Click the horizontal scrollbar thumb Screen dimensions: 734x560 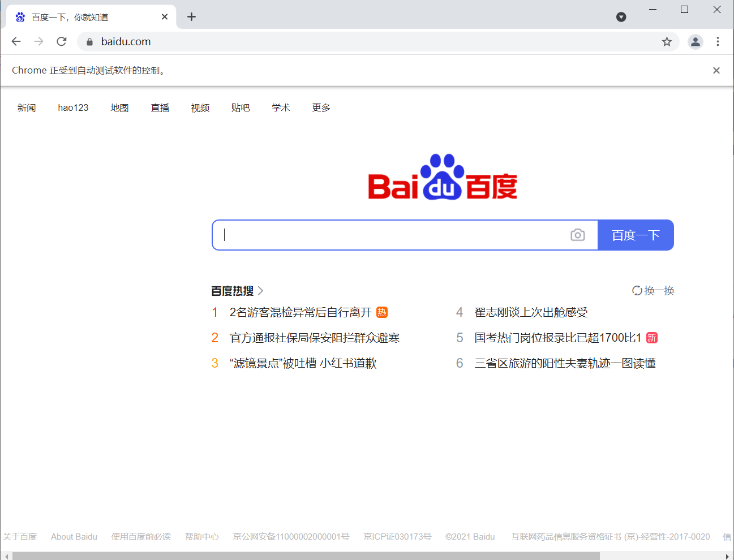(306, 556)
